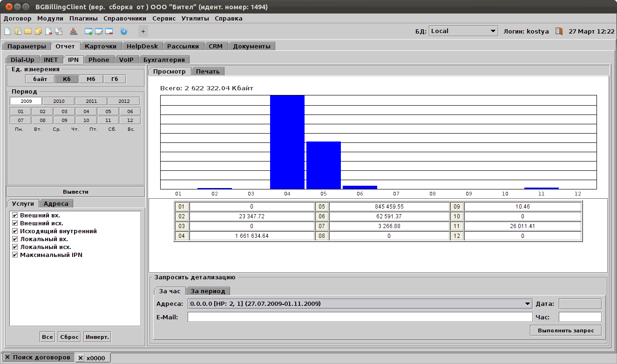Switch to the Бухгалтерия tab
The width and height of the screenshot is (617, 364).
[164, 60]
